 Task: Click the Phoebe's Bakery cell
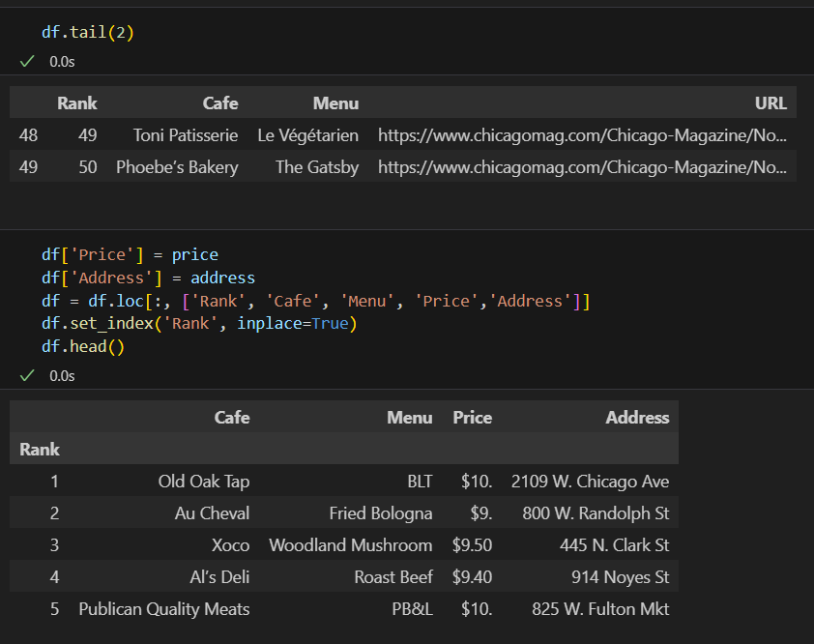(177, 167)
